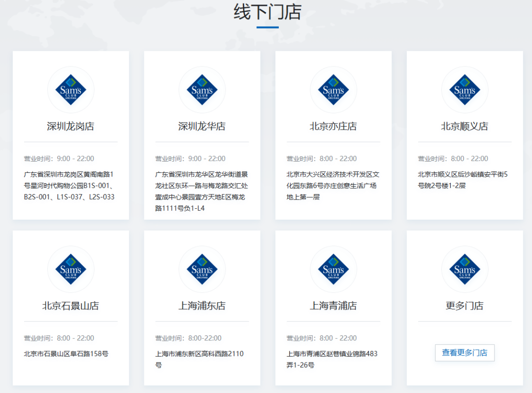Click Sam's Club logo on 上海浦东店 card
This screenshot has width=532, height=393.
click(x=202, y=269)
